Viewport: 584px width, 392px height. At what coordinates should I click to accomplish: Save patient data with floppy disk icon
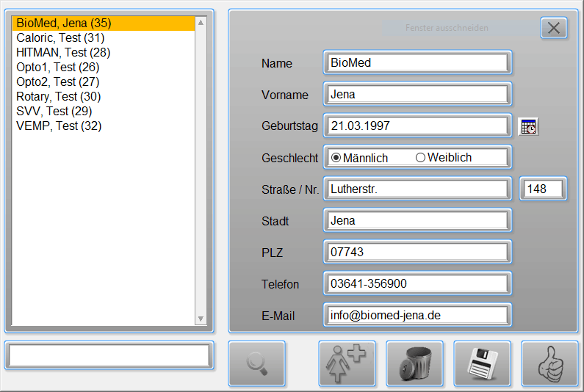click(482, 363)
